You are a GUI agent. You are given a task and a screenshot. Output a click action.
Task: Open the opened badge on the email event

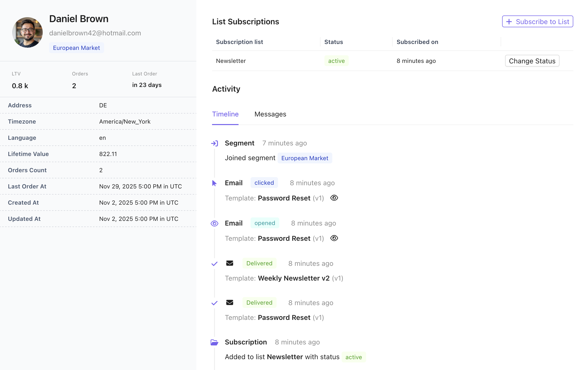click(265, 223)
